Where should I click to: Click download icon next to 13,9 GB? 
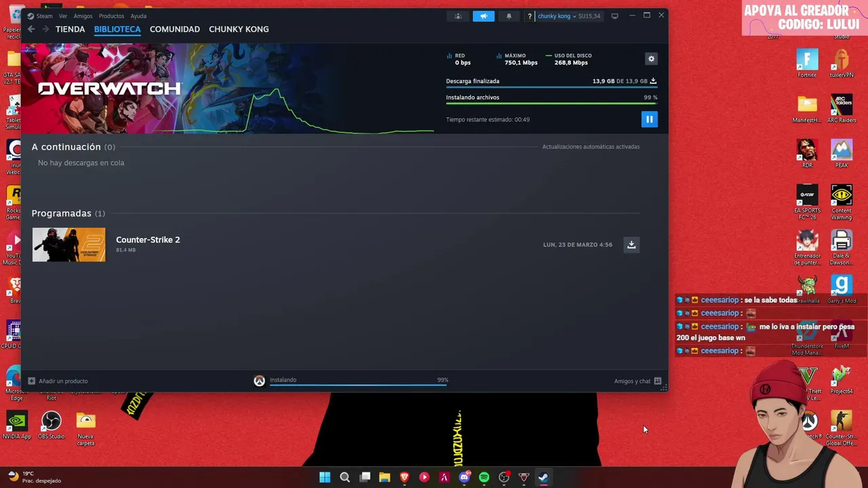(653, 81)
